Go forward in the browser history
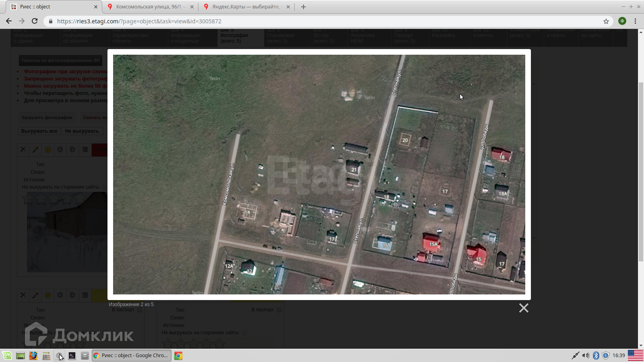This screenshot has width=644, height=362. (x=22, y=21)
